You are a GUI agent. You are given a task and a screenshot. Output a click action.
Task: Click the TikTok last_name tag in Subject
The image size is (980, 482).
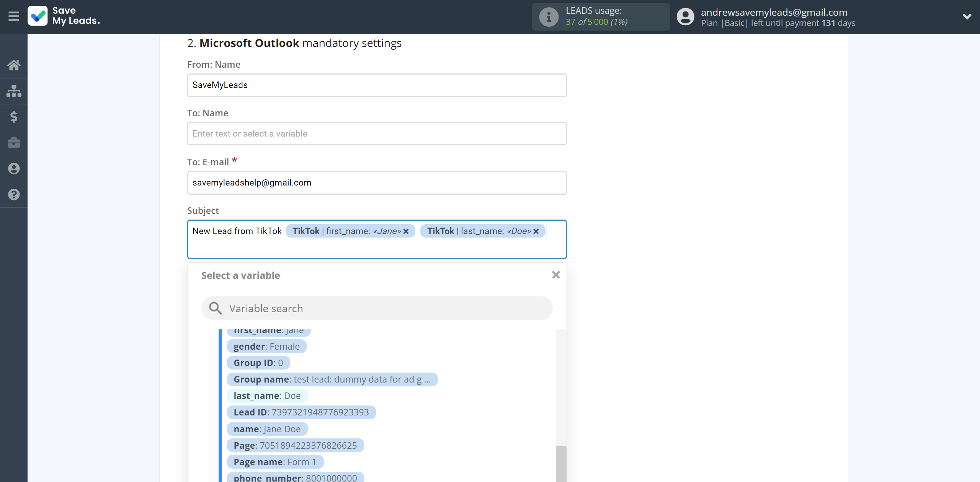[482, 231]
